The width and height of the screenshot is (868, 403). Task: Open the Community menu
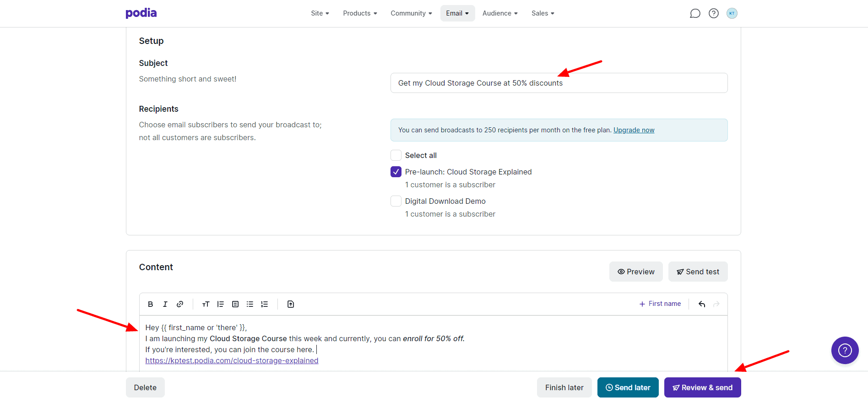[x=411, y=13]
